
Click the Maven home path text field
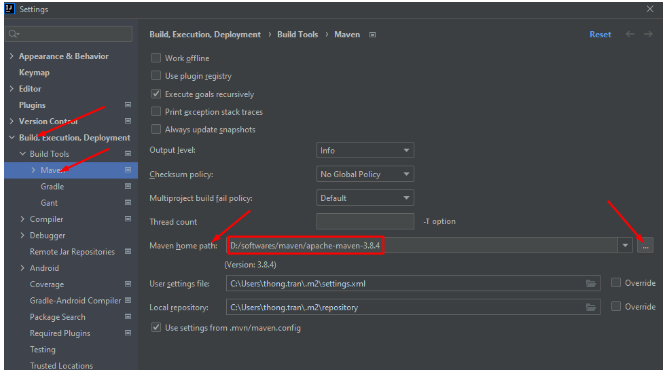pyautogui.click(x=422, y=246)
